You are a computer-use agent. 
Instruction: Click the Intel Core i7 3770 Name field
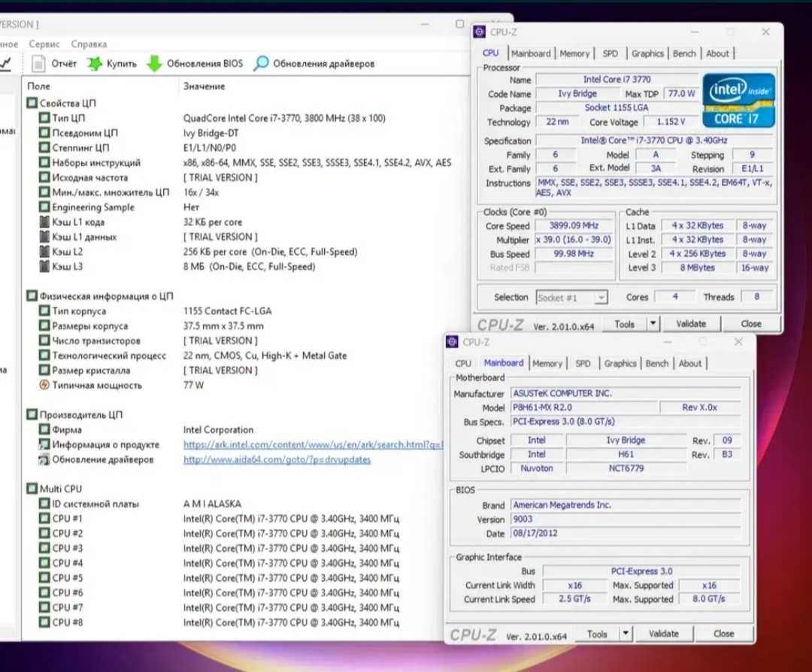coord(617,79)
